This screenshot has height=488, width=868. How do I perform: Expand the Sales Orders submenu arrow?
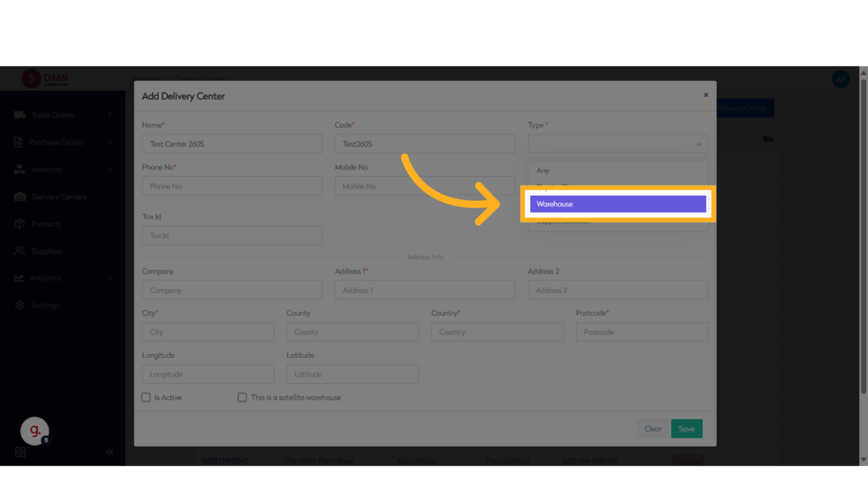point(110,115)
